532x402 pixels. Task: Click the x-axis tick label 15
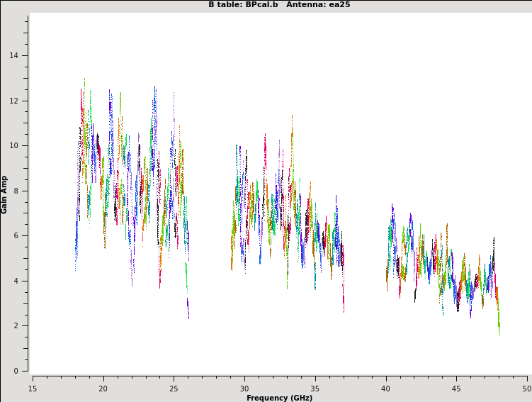coord(33,389)
